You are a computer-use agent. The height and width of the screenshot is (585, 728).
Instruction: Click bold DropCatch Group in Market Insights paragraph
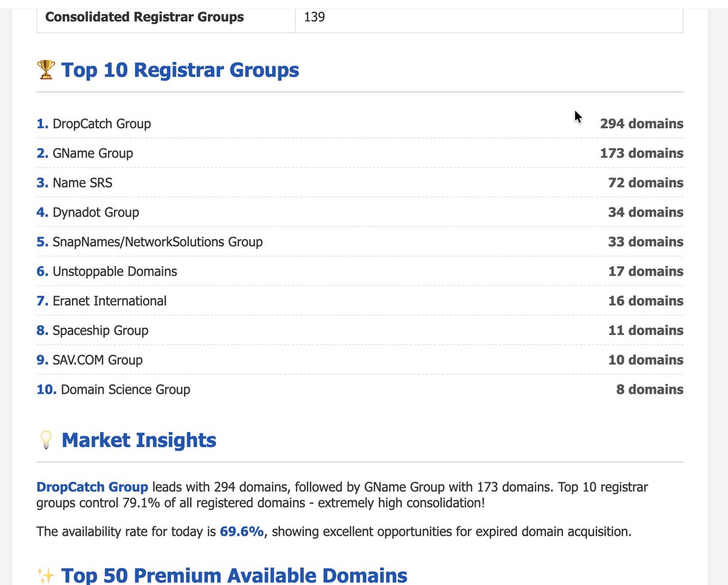tap(92, 487)
